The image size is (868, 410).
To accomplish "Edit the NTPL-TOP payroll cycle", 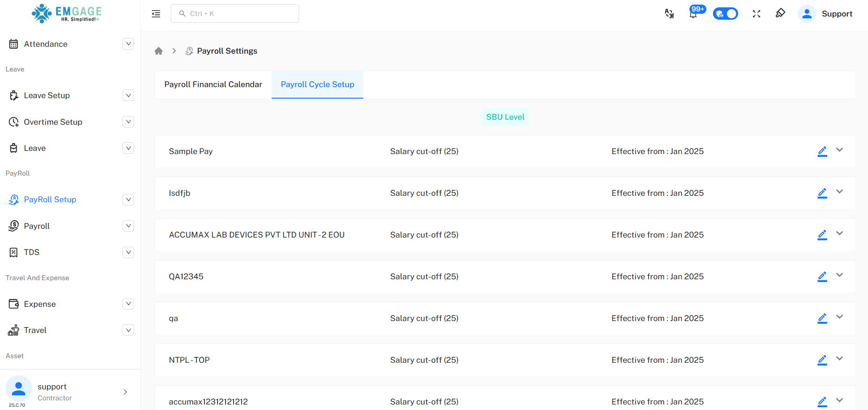I will coord(822,360).
